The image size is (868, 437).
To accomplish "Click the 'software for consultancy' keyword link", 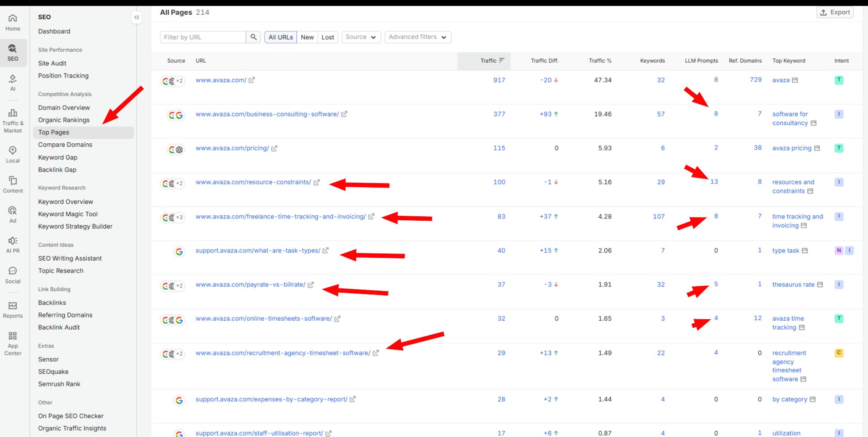I will (x=790, y=119).
